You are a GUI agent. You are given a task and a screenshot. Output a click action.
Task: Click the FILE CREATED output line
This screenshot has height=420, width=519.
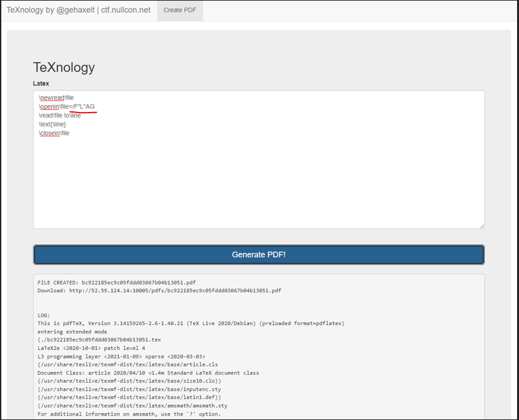[116, 283]
